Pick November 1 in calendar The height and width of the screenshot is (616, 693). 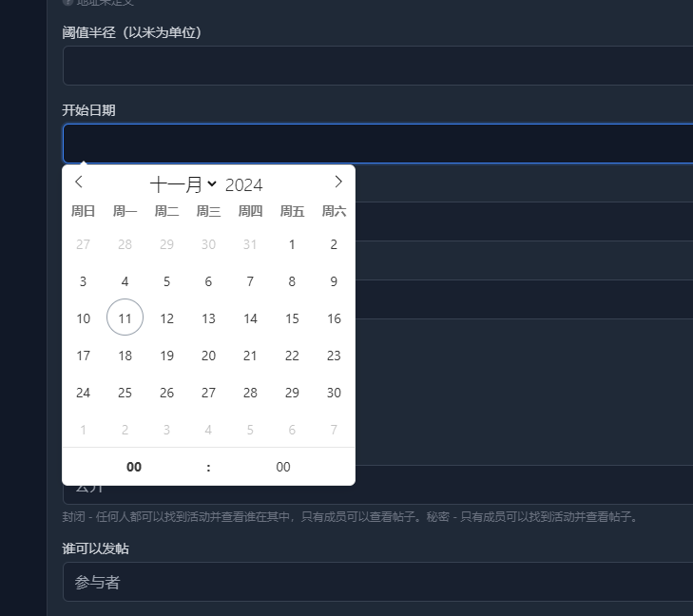click(x=292, y=244)
